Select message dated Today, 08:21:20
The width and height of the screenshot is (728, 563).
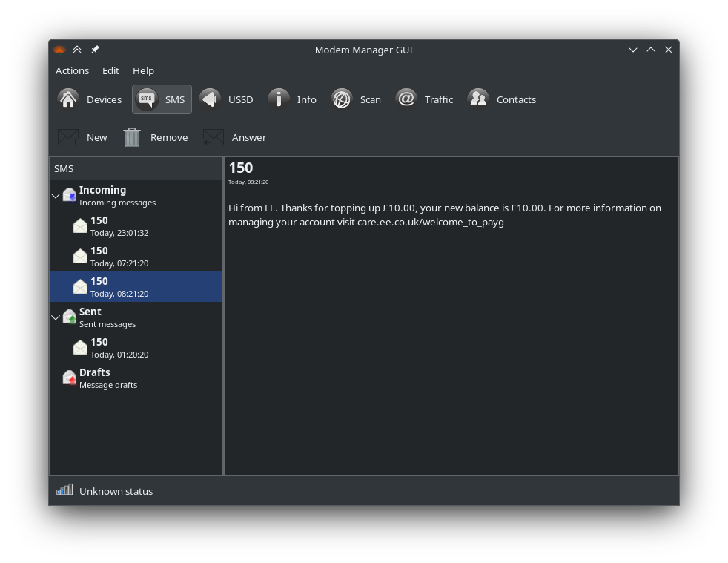point(136,286)
